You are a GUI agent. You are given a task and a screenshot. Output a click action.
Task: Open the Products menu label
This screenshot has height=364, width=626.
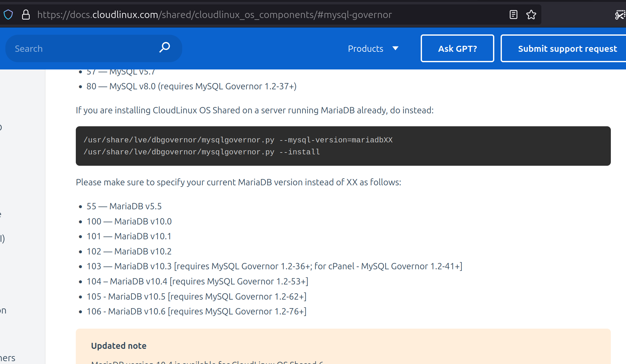pyautogui.click(x=365, y=49)
